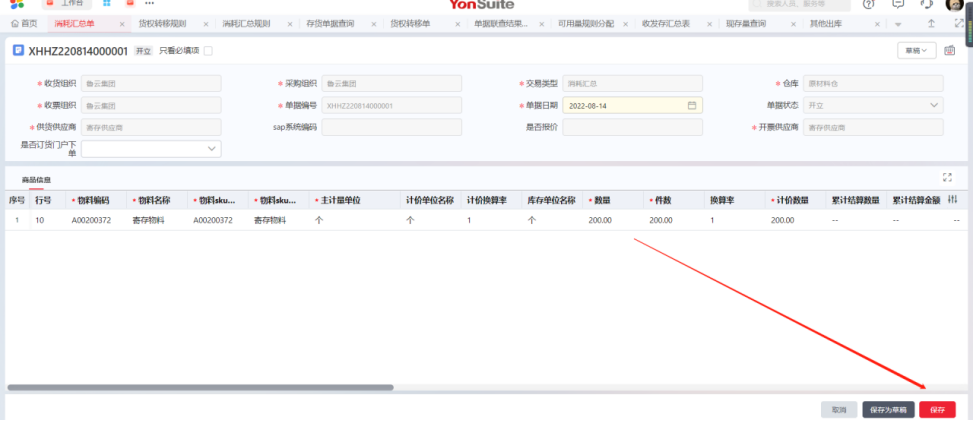Click the icon right of 草稿 dropdown
The height and width of the screenshot is (421, 974).
[949, 50]
